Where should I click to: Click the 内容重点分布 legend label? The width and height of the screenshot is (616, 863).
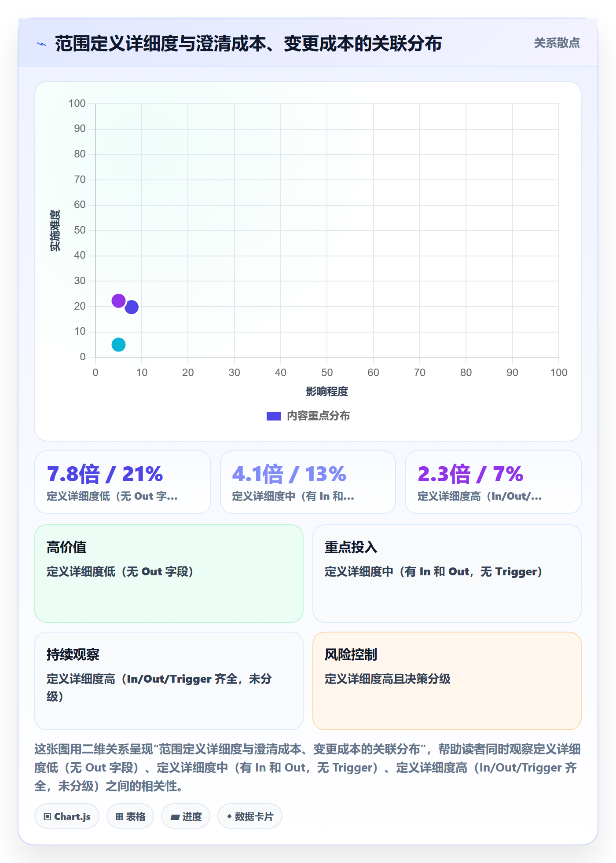click(x=318, y=416)
